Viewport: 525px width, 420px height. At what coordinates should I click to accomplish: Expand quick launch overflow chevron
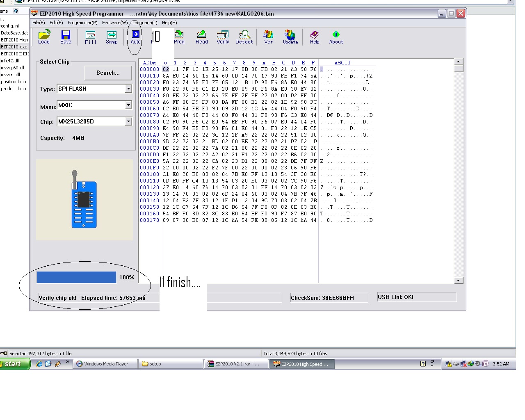pyautogui.click(x=68, y=362)
